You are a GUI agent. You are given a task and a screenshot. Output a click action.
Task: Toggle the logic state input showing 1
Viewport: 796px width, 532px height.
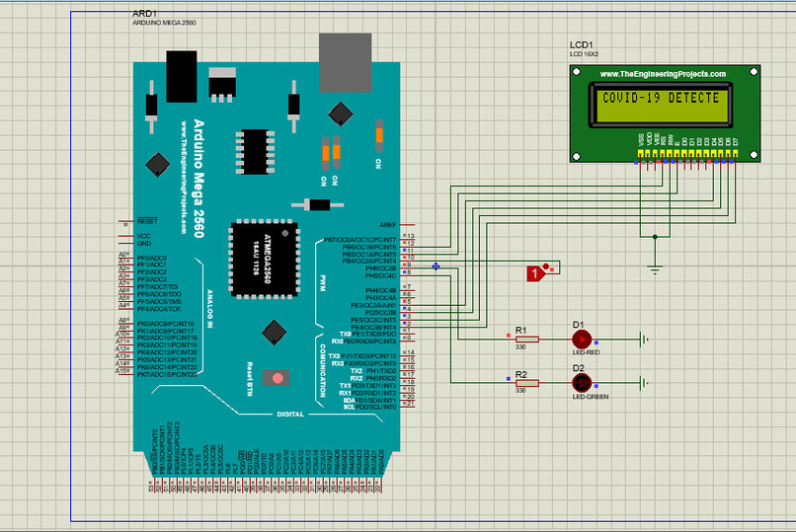coord(533,273)
